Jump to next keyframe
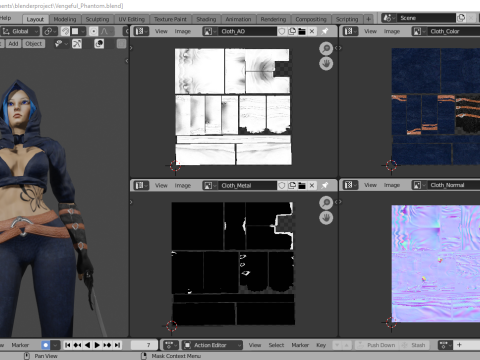The width and height of the screenshot is (480, 360). tap(107, 345)
